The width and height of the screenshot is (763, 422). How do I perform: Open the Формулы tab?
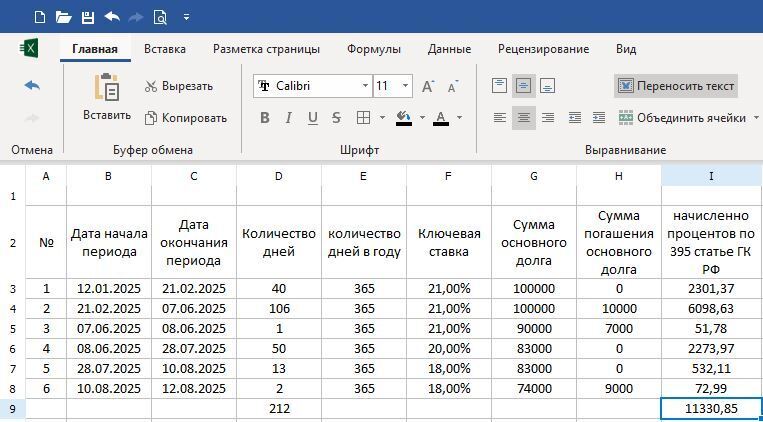click(x=374, y=49)
